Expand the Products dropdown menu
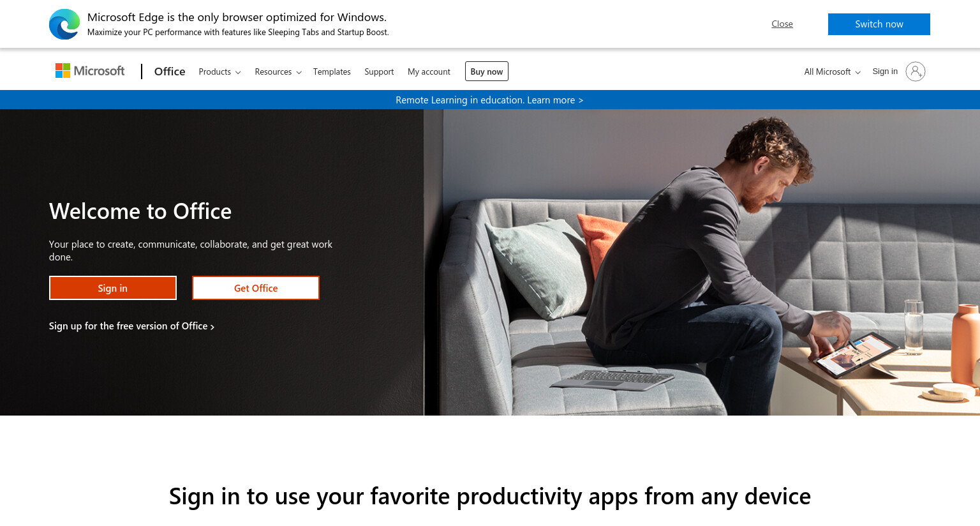This screenshot has width=980, height=526. 219,71
